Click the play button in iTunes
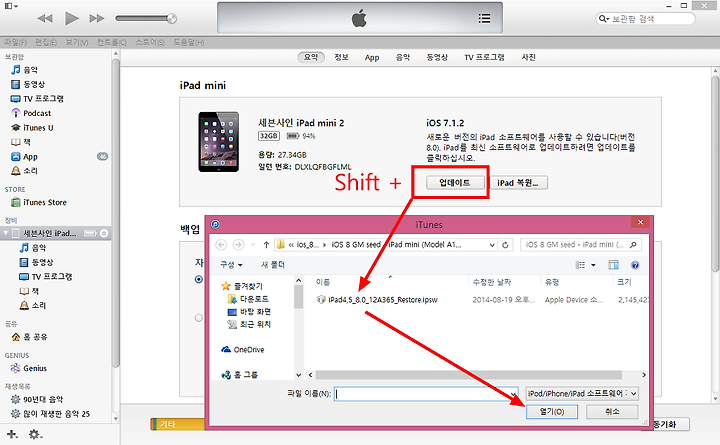This screenshot has width=720, height=445. 72,18
